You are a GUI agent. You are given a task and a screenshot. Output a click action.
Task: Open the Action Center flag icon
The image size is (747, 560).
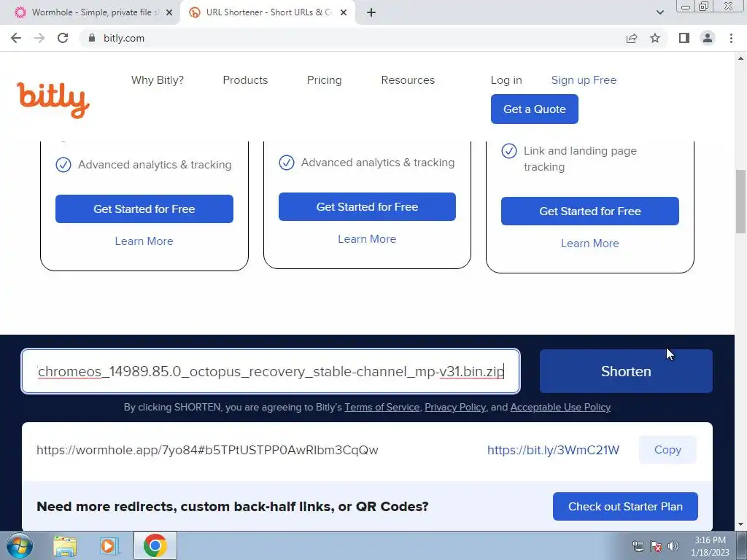point(656,546)
